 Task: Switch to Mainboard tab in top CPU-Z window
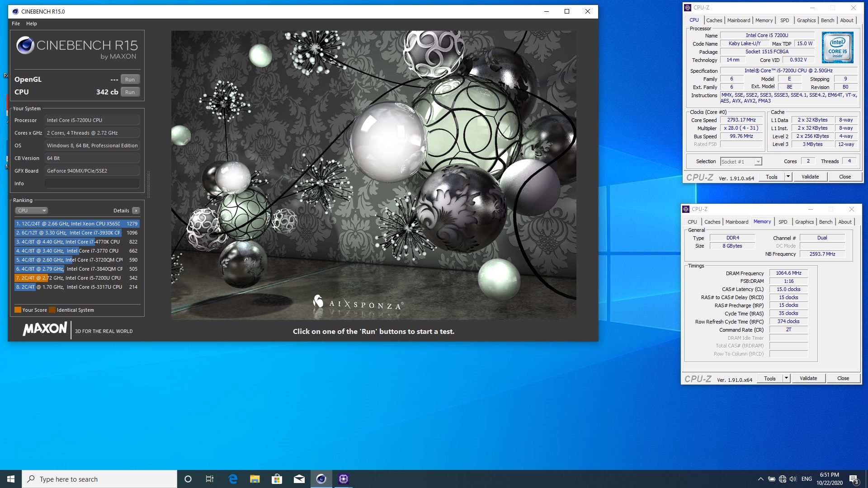click(x=739, y=20)
